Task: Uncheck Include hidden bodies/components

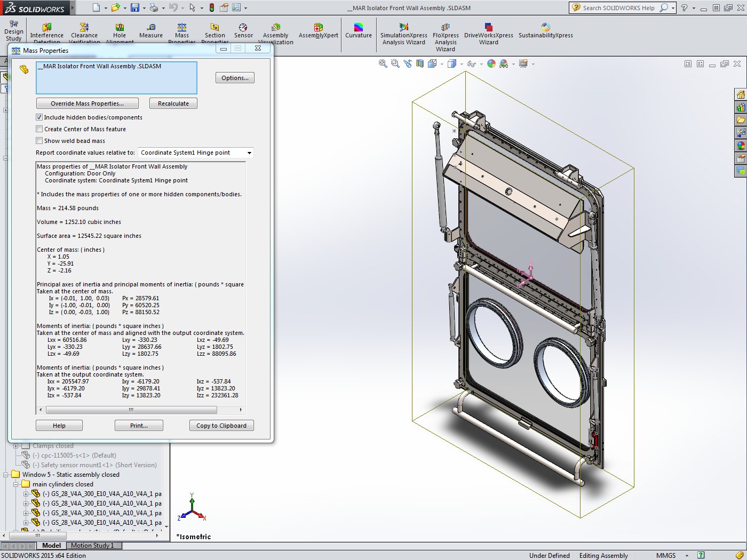Action: [x=39, y=117]
